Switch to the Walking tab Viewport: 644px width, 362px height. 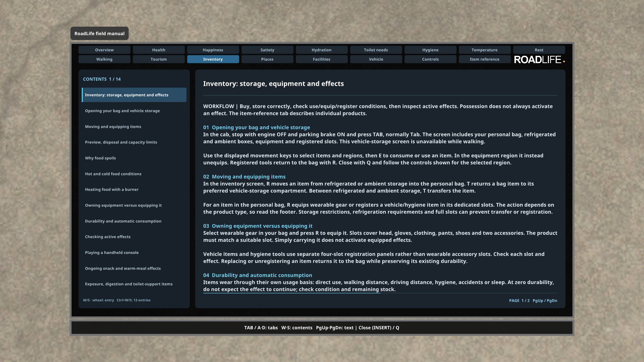tap(104, 59)
